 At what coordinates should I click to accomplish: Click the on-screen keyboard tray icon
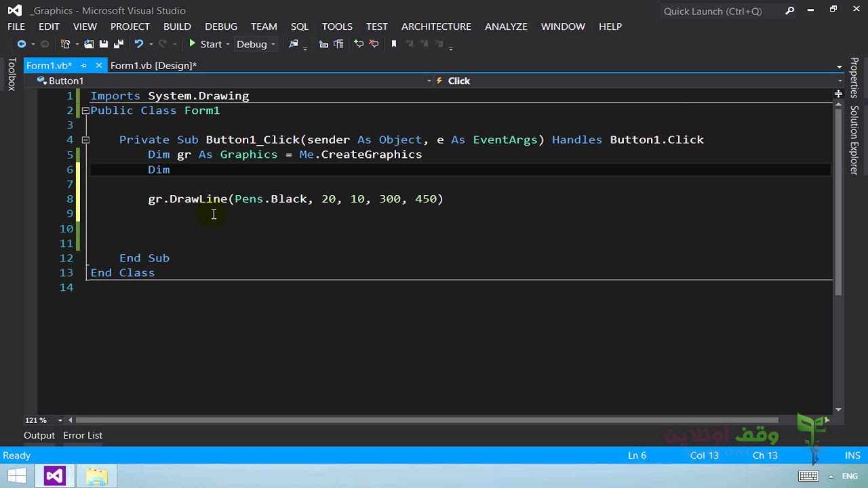(808, 476)
